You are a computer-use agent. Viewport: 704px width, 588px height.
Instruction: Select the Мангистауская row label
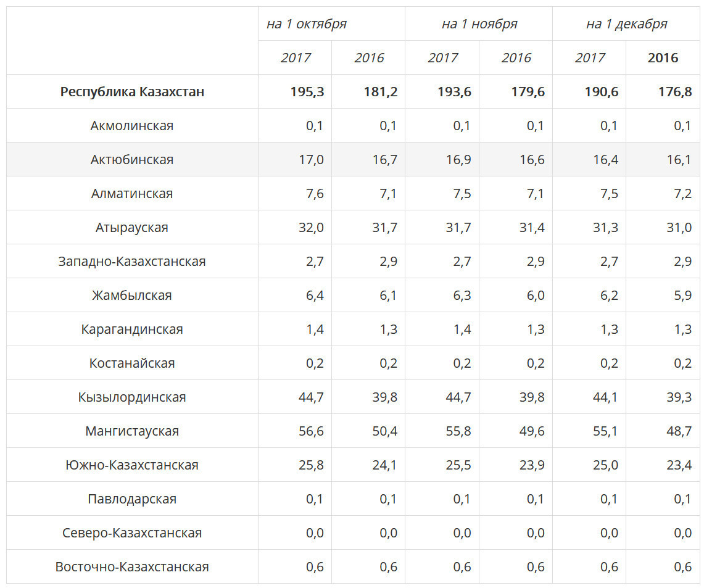click(132, 431)
